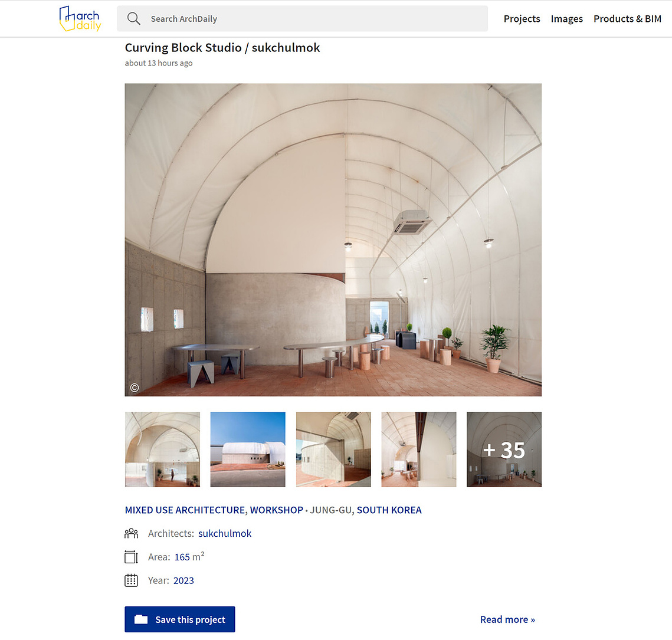This screenshot has height=640, width=672.
Task: Focus the Search ArchDaily field
Action: (x=302, y=18)
